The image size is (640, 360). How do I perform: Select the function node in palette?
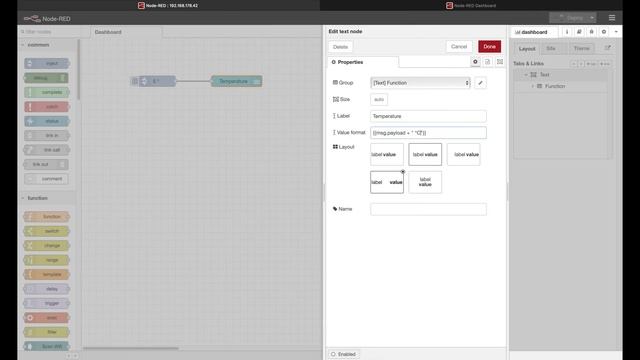[x=47, y=217]
